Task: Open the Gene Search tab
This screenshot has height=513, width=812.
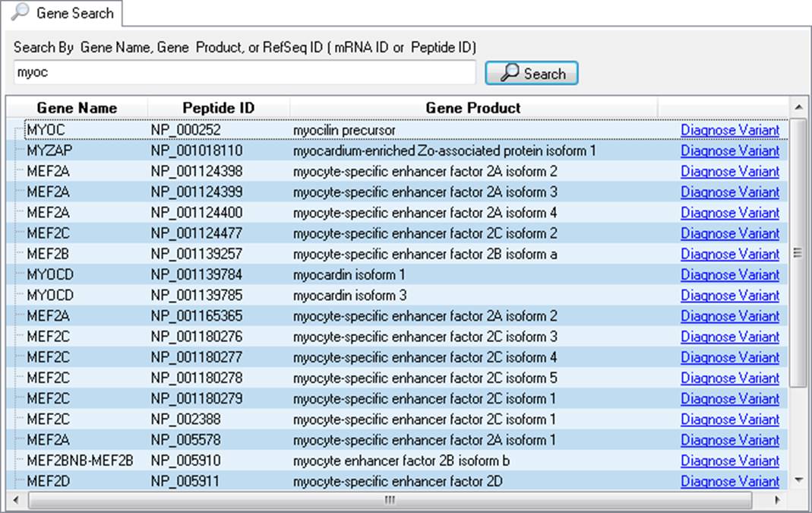Action: pos(62,13)
